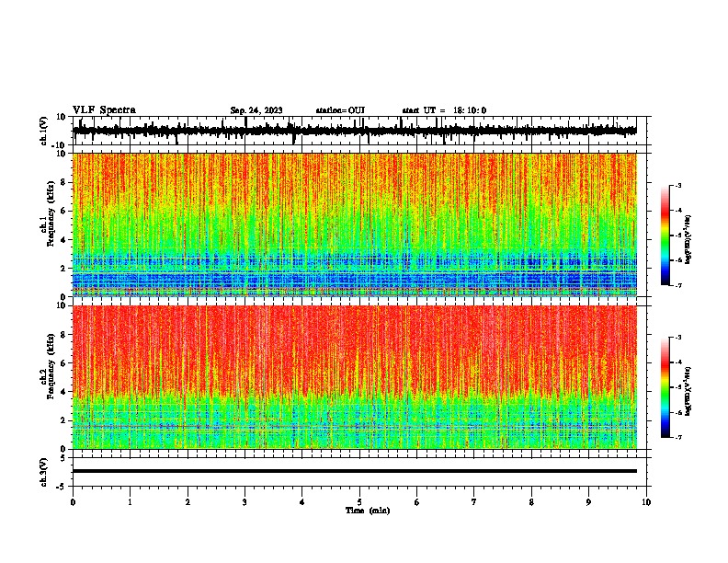Click the ch.3 flat voltage trace line
The image size is (728, 563).
354,471
